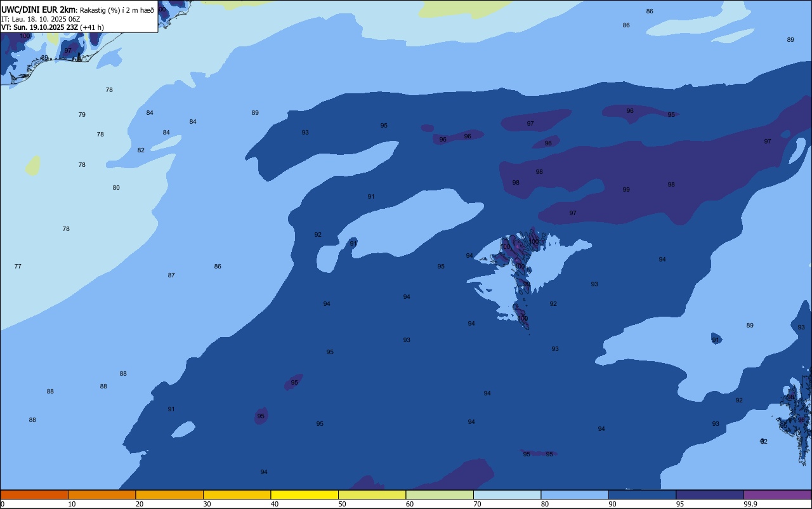Click the 80 humidity value on the map
This screenshot has height=509, width=812.
click(x=116, y=188)
